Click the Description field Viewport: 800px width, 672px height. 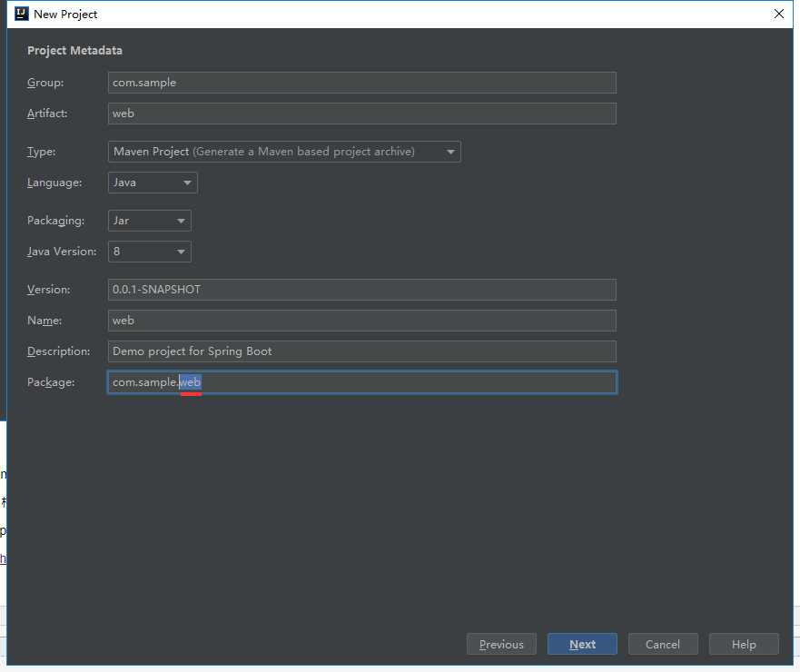click(x=361, y=351)
